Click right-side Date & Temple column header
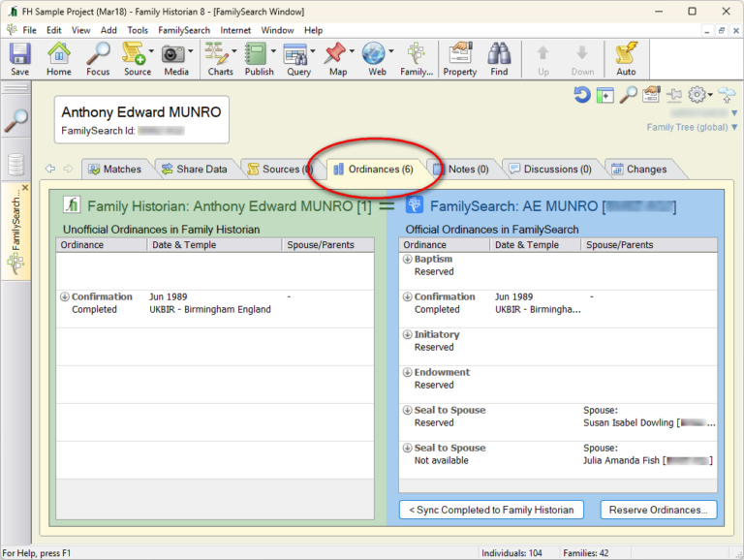The width and height of the screenshot is (744, 560). (535, 245)
